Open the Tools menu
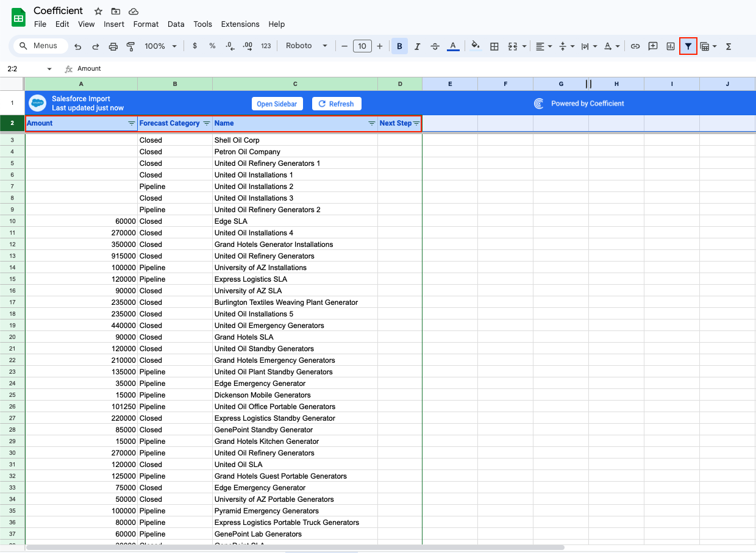This screenshot has height=553, width=756. coord(203,24)
